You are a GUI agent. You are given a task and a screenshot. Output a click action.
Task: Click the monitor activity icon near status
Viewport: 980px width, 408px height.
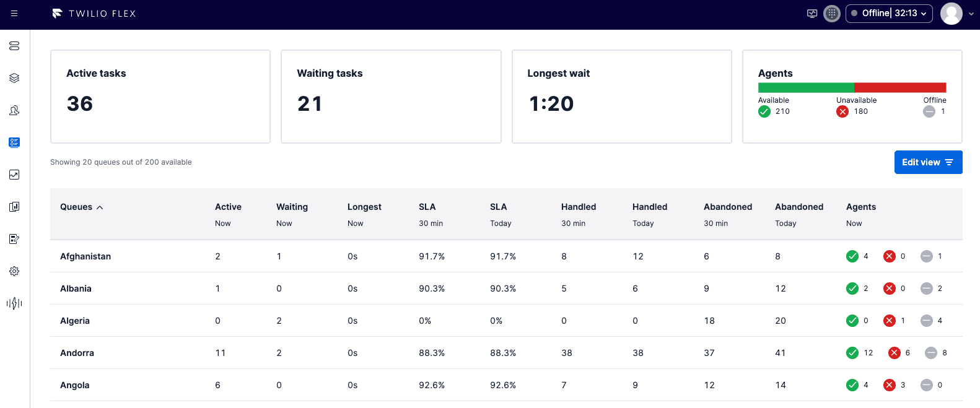812,13
